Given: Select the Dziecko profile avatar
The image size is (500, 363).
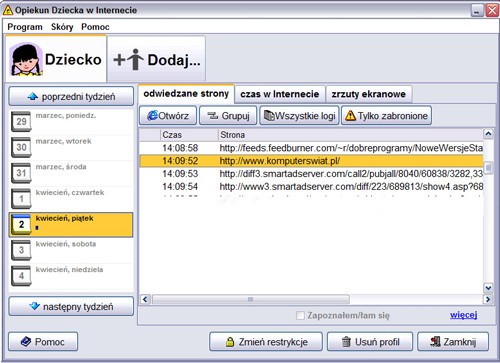Looking at the screenshot, I should [26, 60].
